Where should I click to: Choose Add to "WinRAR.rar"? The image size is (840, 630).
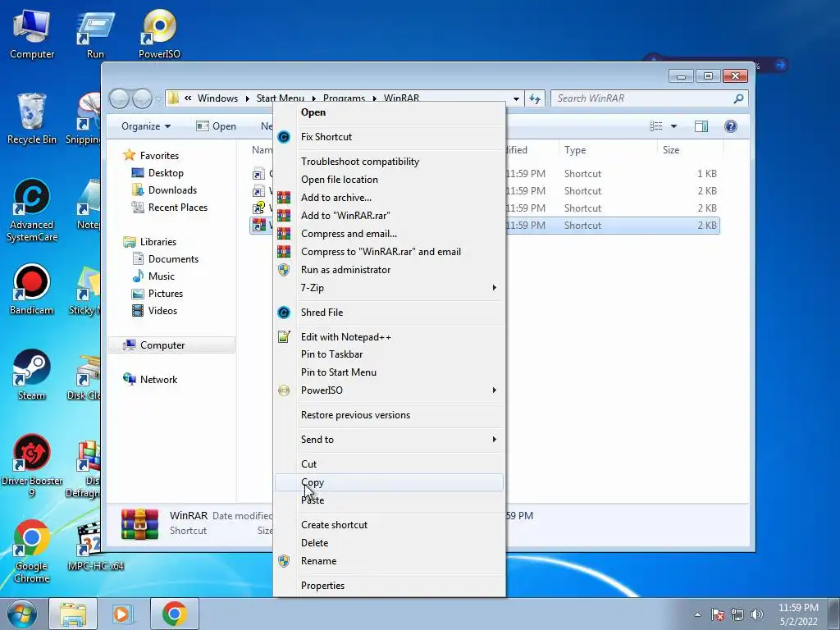(x=390, y=216)
